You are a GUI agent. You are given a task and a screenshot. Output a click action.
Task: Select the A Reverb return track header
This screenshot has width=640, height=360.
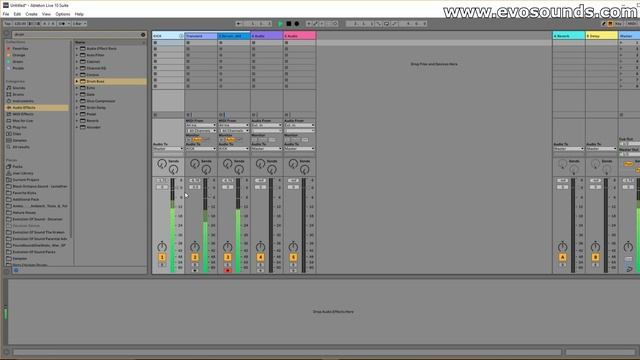569,36
